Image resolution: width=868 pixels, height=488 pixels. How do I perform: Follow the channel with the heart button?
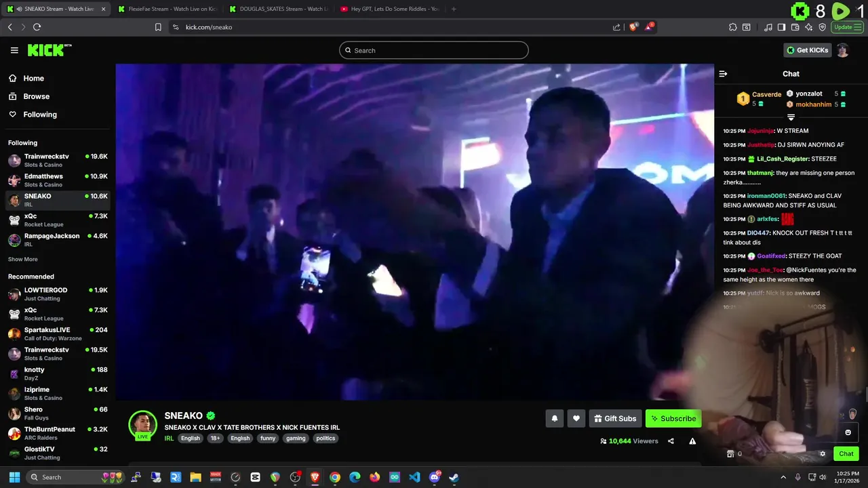[x=576, y=419]
